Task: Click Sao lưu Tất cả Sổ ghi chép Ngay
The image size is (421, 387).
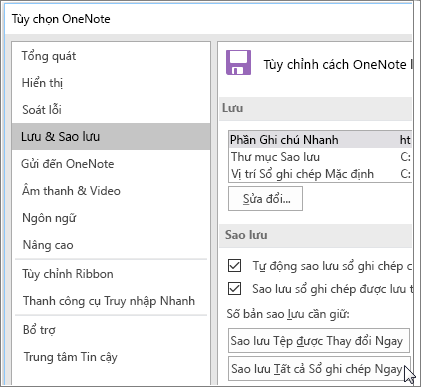Action: (319, 369)
